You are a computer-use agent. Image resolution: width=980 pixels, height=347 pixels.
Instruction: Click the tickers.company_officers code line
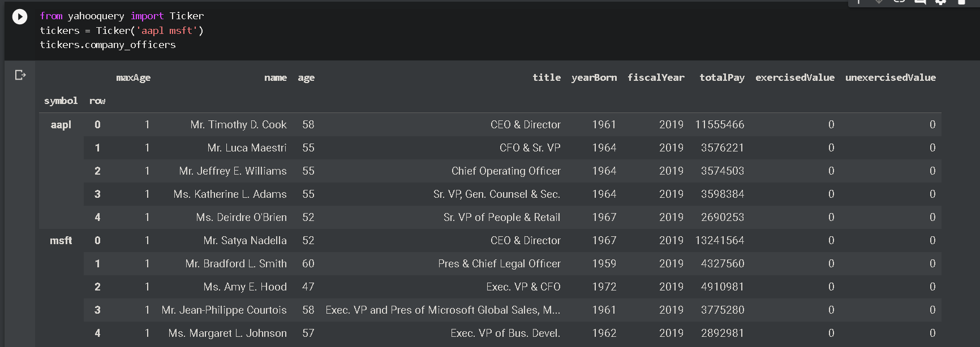pyautogui.click(x=108, y=45)
